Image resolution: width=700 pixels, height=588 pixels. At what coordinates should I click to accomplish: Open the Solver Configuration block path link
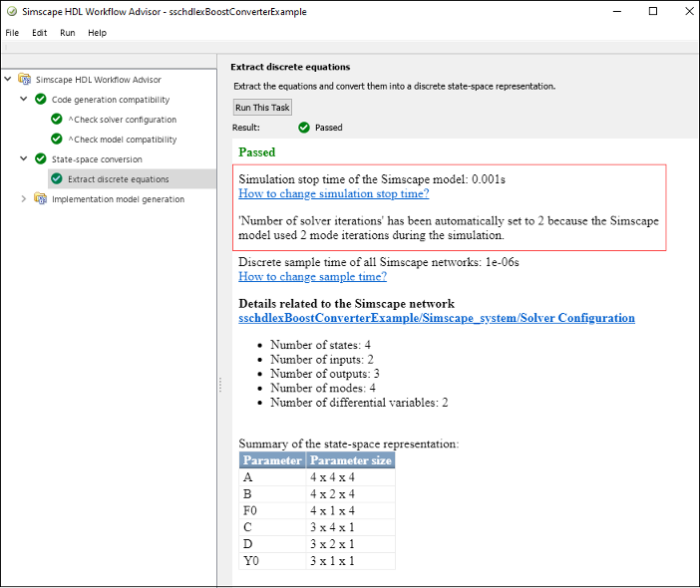tap(437, 318)
